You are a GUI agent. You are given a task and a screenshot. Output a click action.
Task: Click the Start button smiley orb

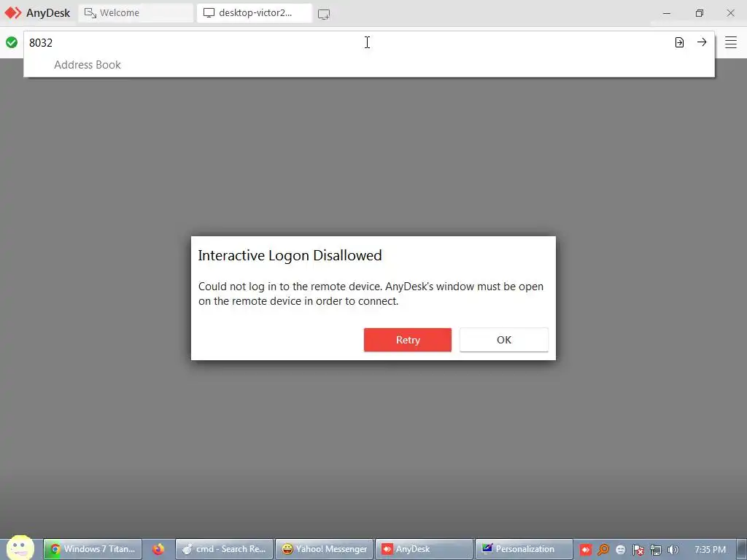pyautogui.click(x=20, y=548)
